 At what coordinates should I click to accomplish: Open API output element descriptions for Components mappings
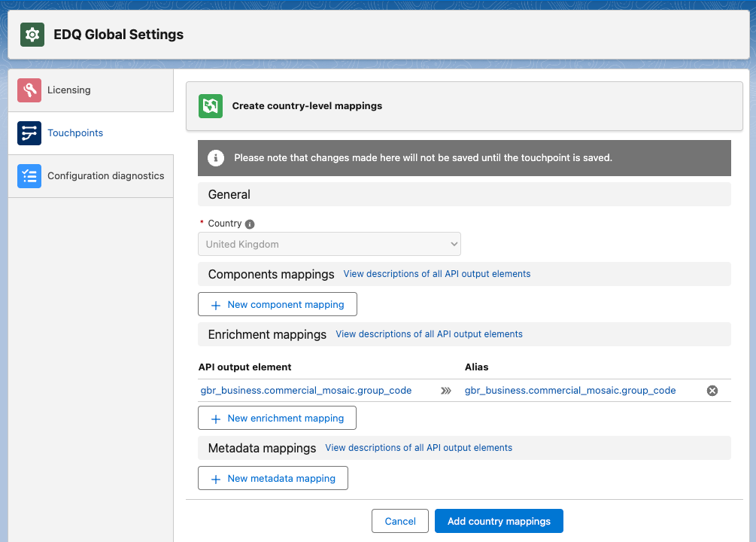click(436, 274)
